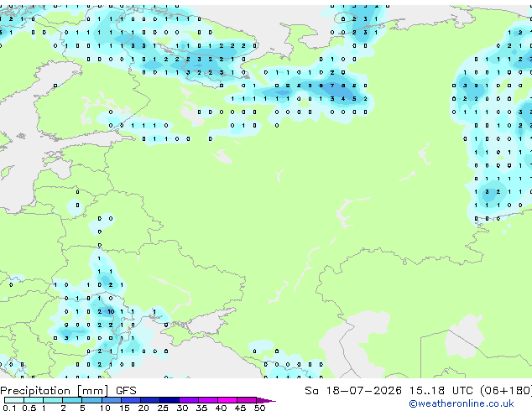The image size is (532, 411).
Task: Click the 'Precipitation [mm] GFS' title text
Action: 68,391
